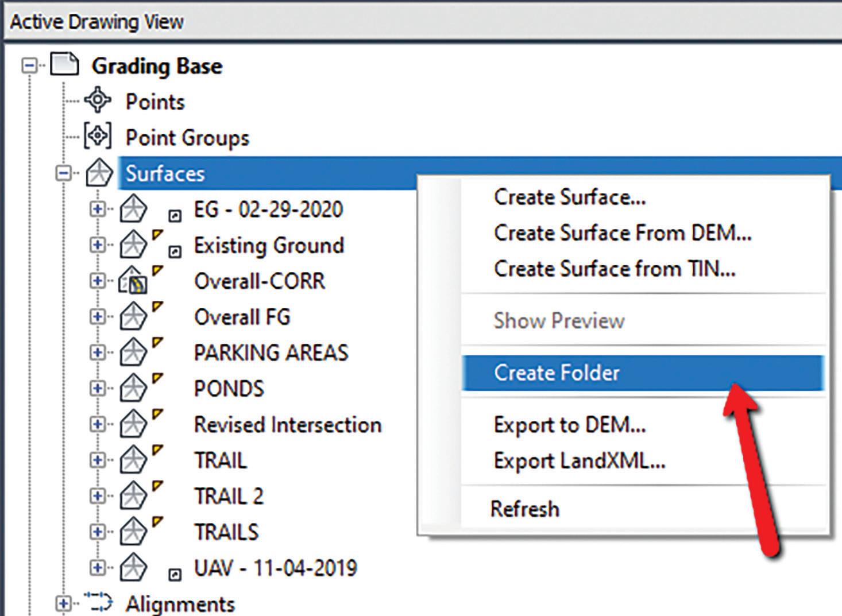Screen dimensions: 842x616
Task: Select the UAV - 11-04-2019 surface name
Action: pyautogui.click(x=276, y=568)
